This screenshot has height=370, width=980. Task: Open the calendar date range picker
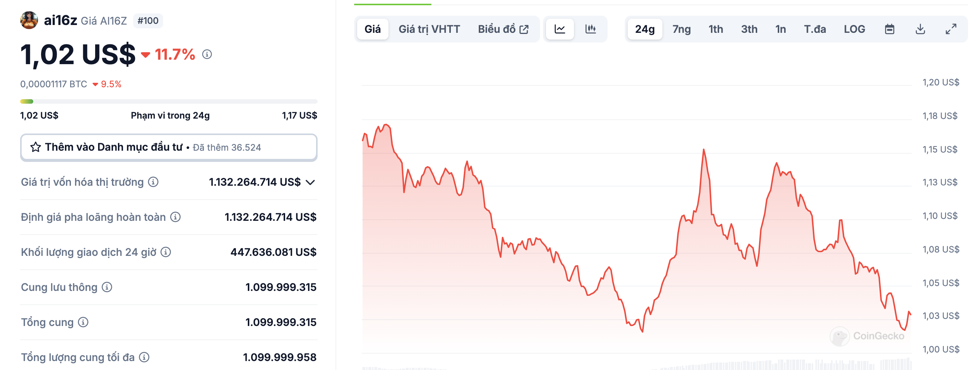[889, 29]
